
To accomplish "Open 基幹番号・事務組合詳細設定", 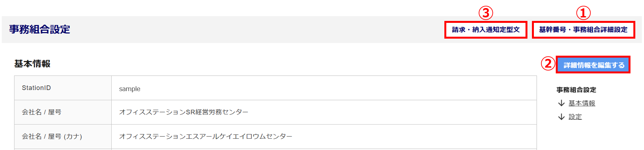I will [583, 30].
